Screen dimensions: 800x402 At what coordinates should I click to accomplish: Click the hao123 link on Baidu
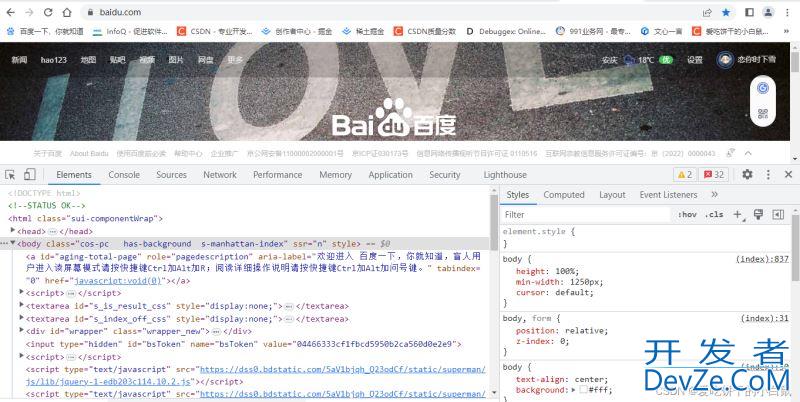pyautogui.click(x=54, y=60)
